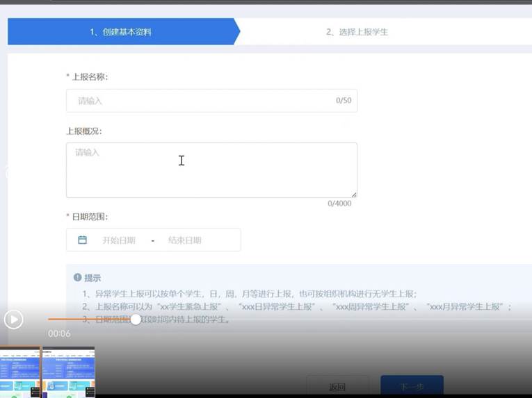The image size is (532, 398).
Task: Switch to step 2 选择上报学生 tab
Action: click(357, 32)
